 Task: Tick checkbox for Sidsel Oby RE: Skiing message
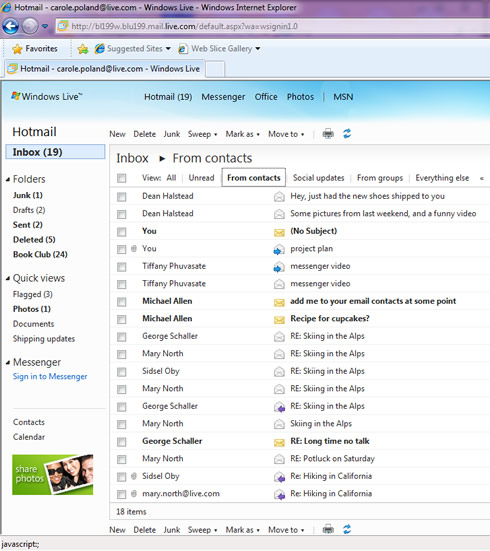(122, 372)
